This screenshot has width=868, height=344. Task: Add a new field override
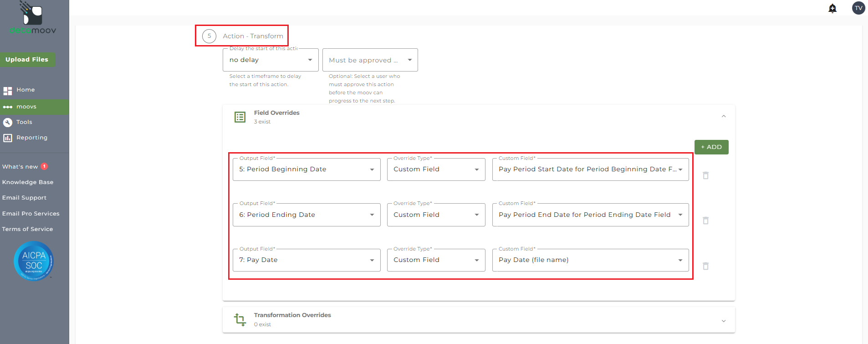coord(711,147)
